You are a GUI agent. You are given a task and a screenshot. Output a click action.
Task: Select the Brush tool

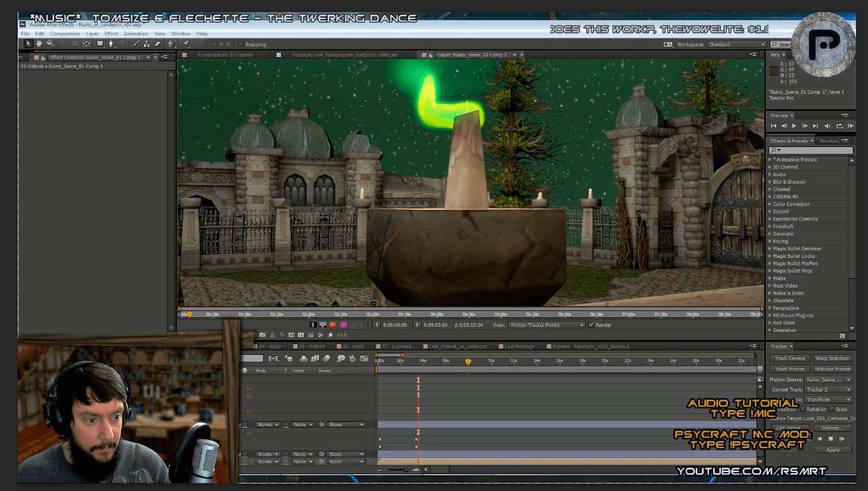[x=136, y=44]
